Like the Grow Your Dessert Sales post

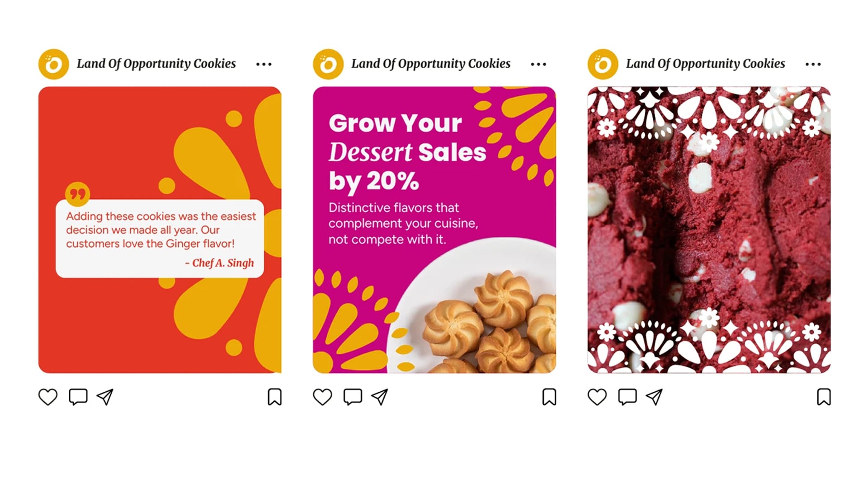click(322, 397)
